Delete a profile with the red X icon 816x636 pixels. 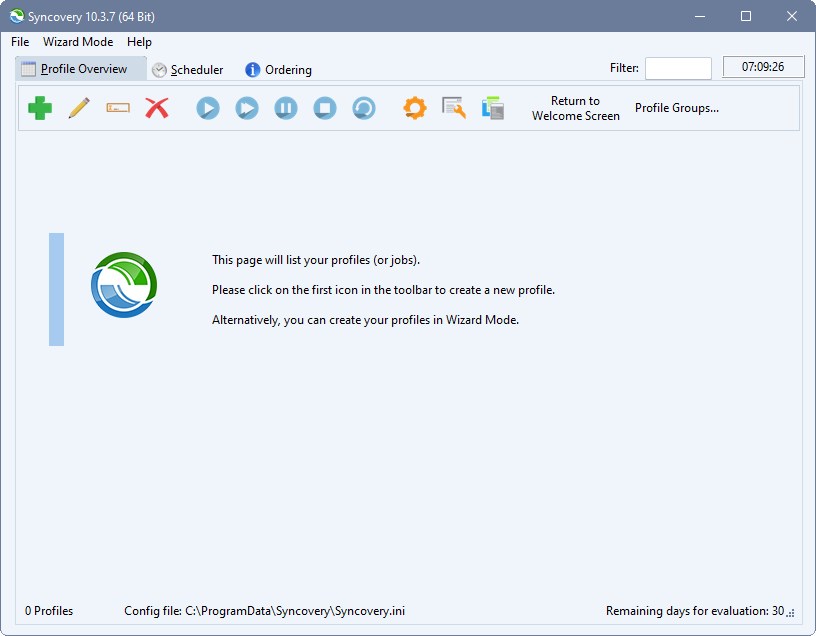[x=157, y=108]
